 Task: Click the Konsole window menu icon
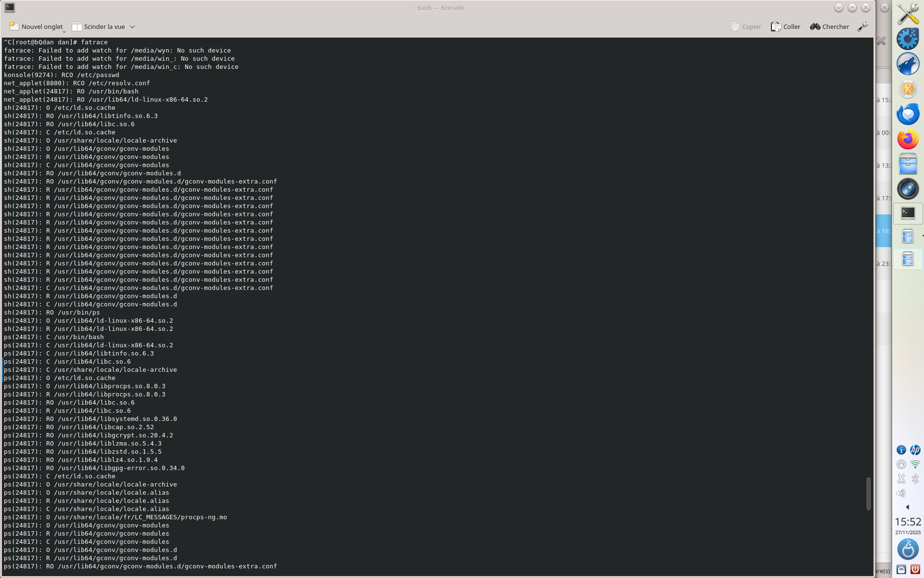click(10, 8)
